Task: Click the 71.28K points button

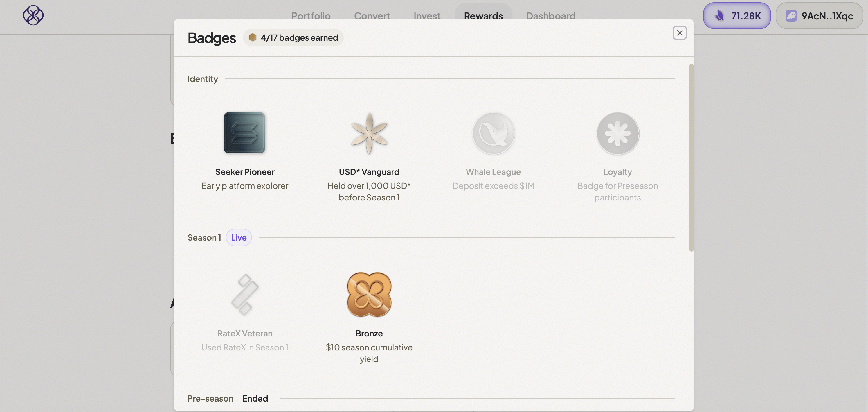Action: (x=736, y=16)
